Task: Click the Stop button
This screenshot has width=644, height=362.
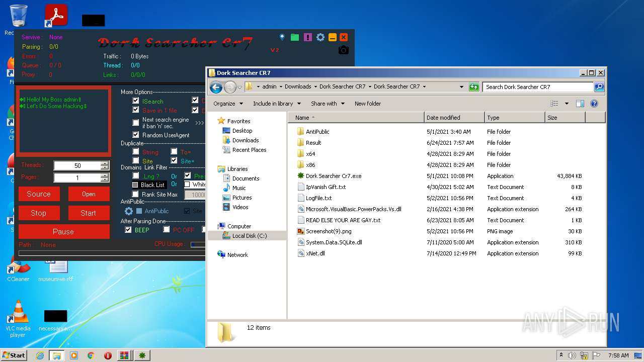Action: pos(39,213)
